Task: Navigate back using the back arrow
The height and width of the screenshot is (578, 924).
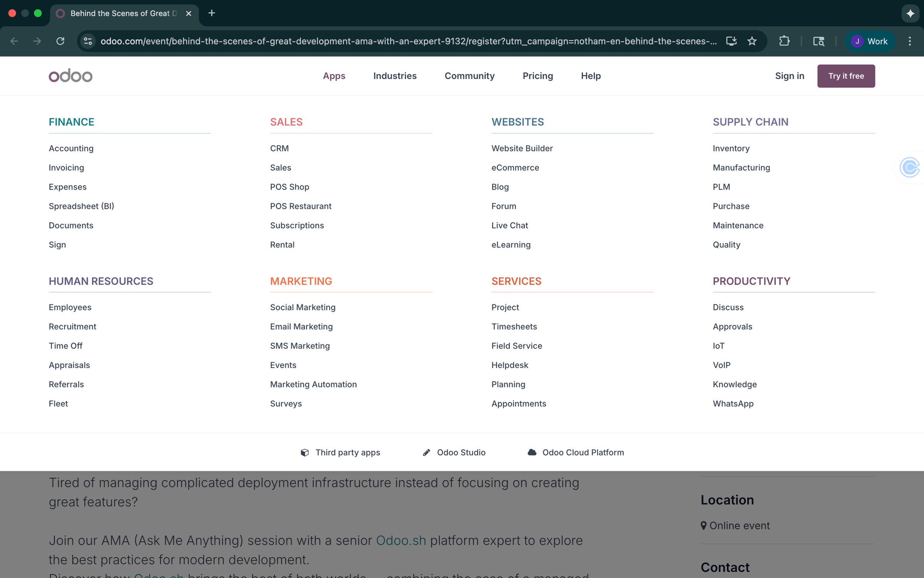Action: click(14, 41)
